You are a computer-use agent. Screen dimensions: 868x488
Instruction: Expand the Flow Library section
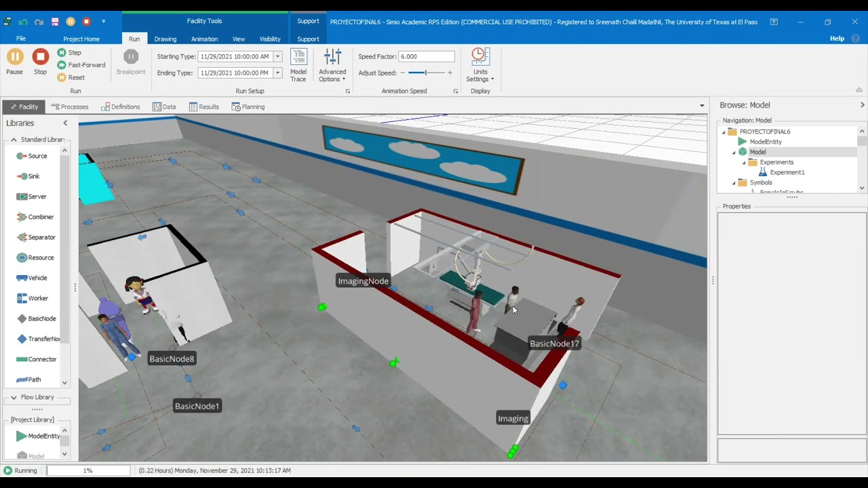(14, 397)
